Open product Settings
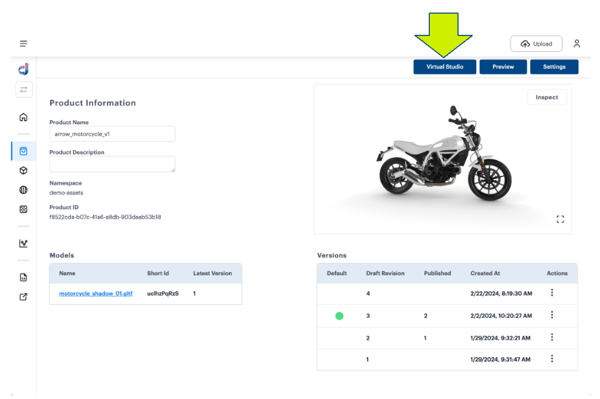The image size is (600, 399). pos(554,67)
